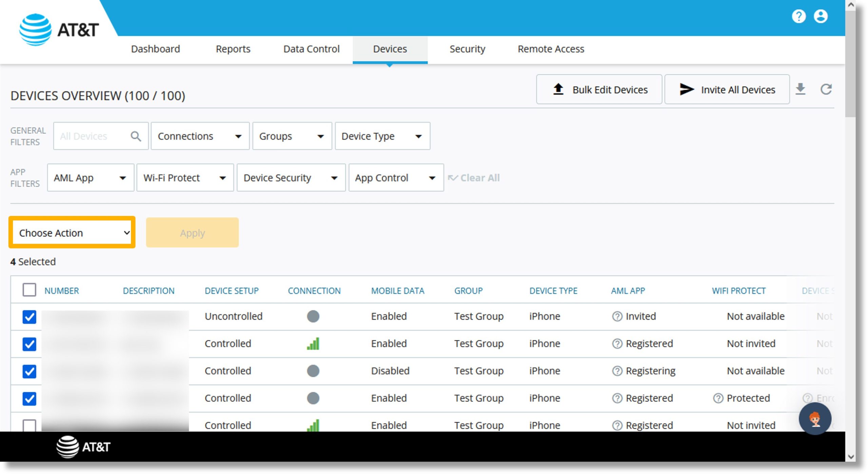This screenshot has width=868, height=474.
Task: Click the Apply button
Action: 192,233
